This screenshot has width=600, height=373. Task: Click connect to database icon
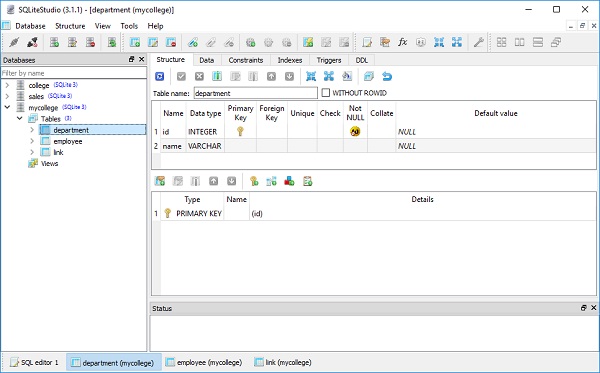14,42
